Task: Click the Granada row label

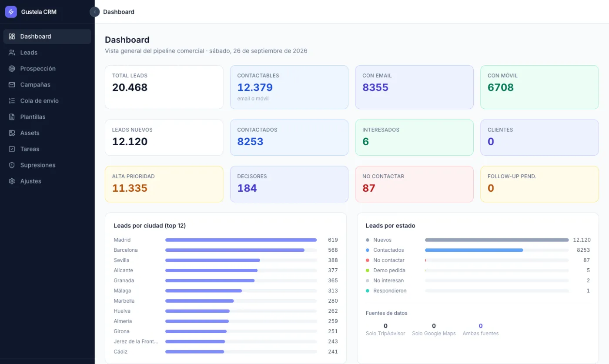Action: pos(124,281)
